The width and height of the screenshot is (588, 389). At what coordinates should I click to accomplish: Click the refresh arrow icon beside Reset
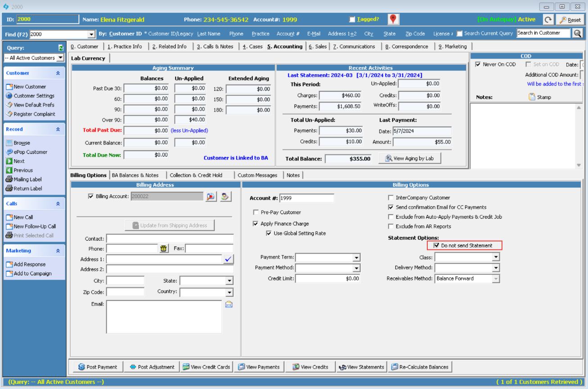point(548,19)
